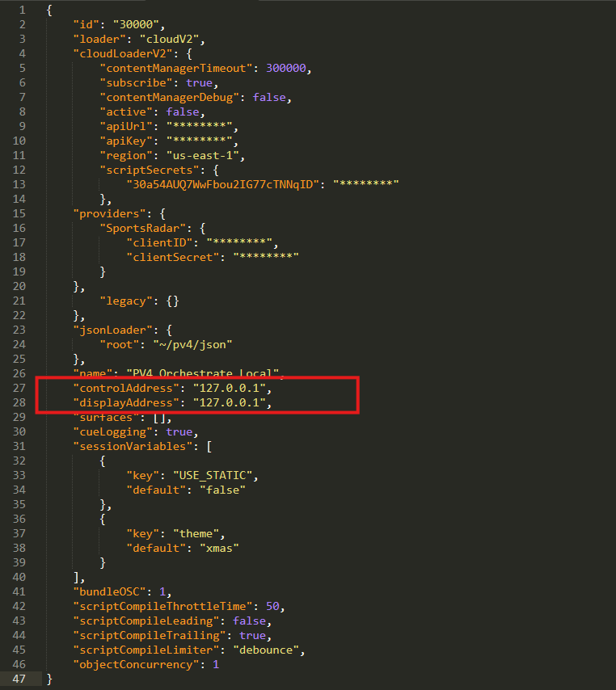Select the "cloudV2" loader value
Image resolution: width=616 pixels, height=690 pixels.
tap(170, 39)
